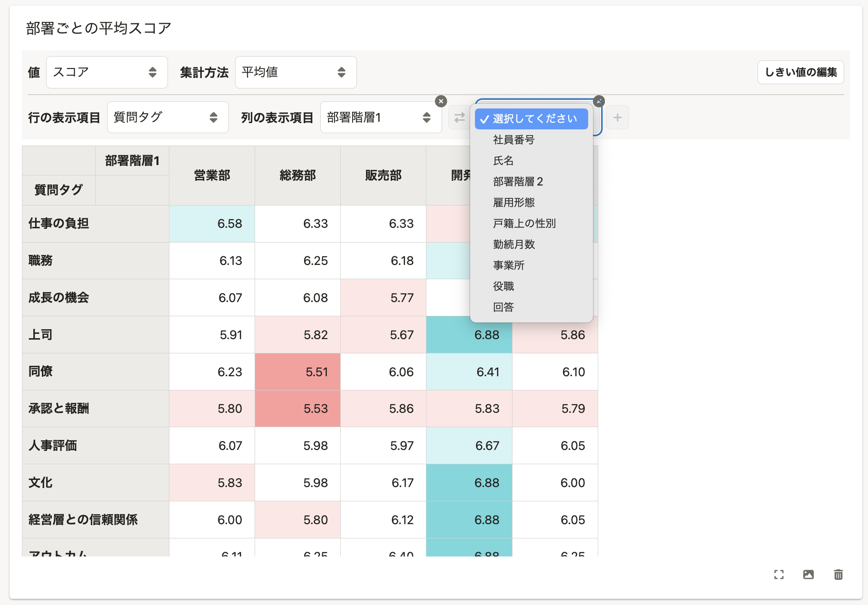Click the 部署階層1 table corner header
Viewport: 868px width, 605px height.
132,161
